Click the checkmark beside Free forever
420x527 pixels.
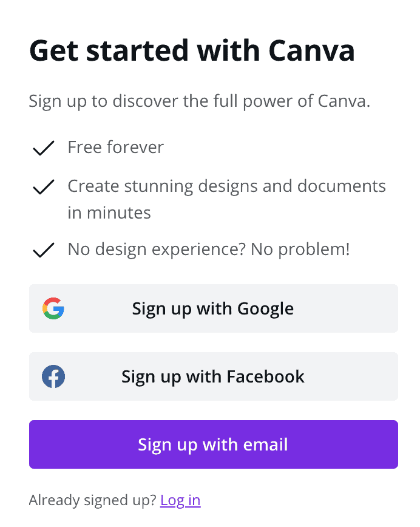point(43,148)
